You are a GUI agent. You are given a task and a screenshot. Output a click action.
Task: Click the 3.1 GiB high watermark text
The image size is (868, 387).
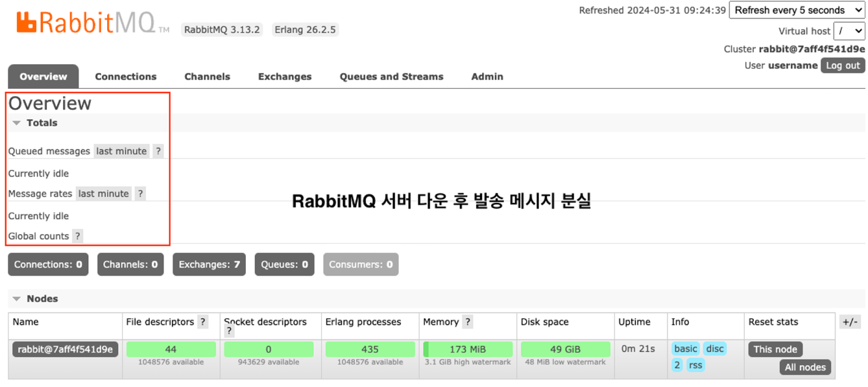(468, 362)
